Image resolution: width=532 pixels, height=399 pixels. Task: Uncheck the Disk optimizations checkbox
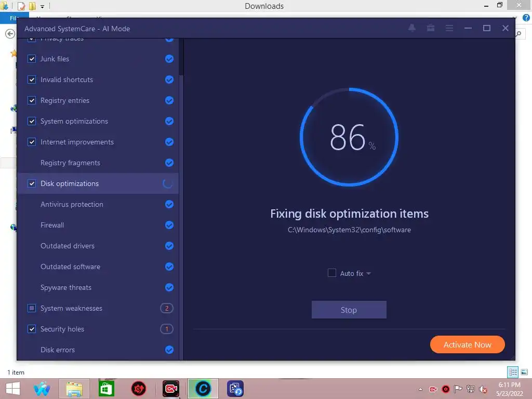(x=32, y=183)
